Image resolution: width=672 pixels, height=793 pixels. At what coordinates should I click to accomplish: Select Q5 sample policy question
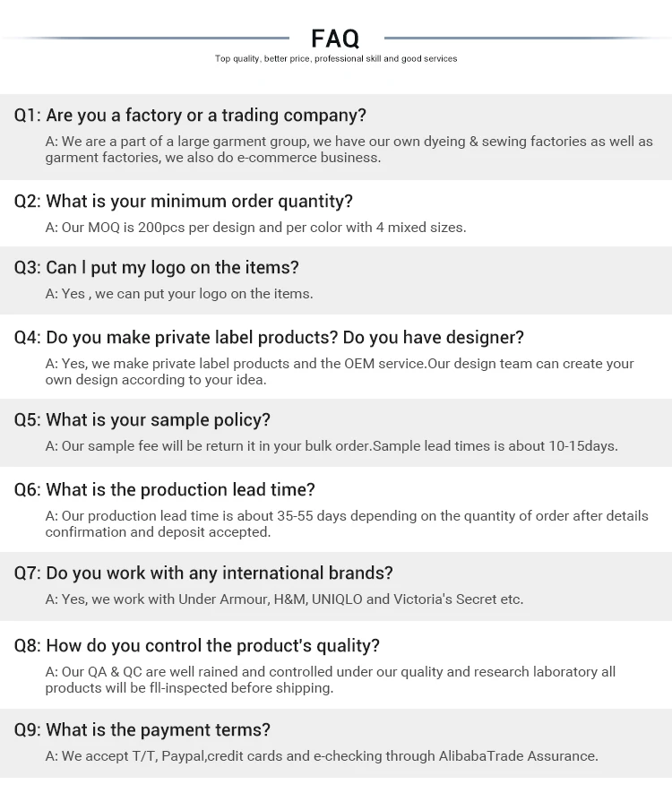click(x=142, y=420)
